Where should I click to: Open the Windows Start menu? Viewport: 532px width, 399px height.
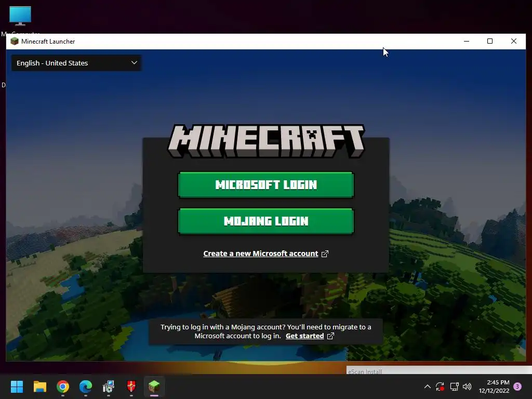(17, 387)
